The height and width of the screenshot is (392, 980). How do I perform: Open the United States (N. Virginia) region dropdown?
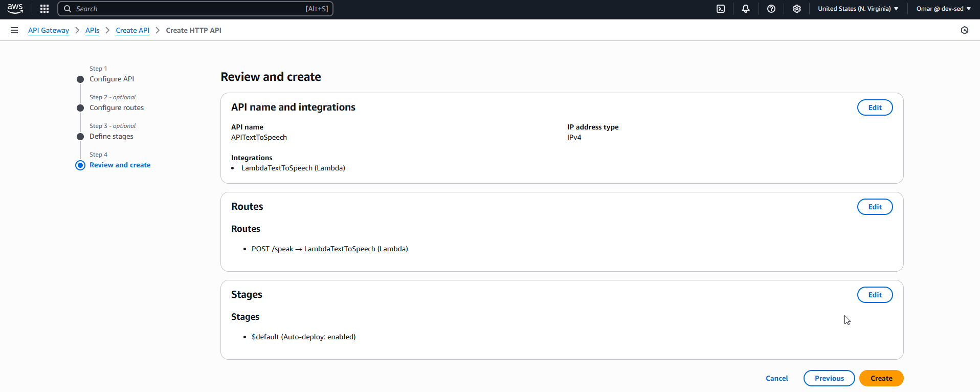858,9
